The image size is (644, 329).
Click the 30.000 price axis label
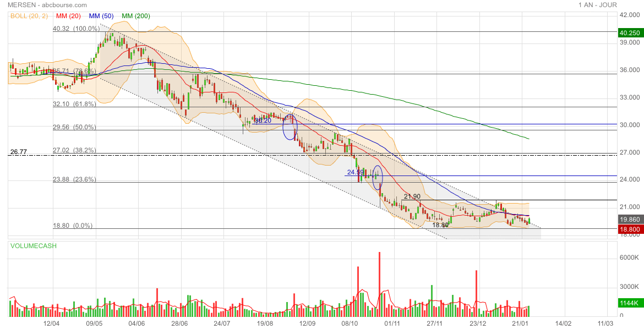pyautogui.click(x=630, y=125)
